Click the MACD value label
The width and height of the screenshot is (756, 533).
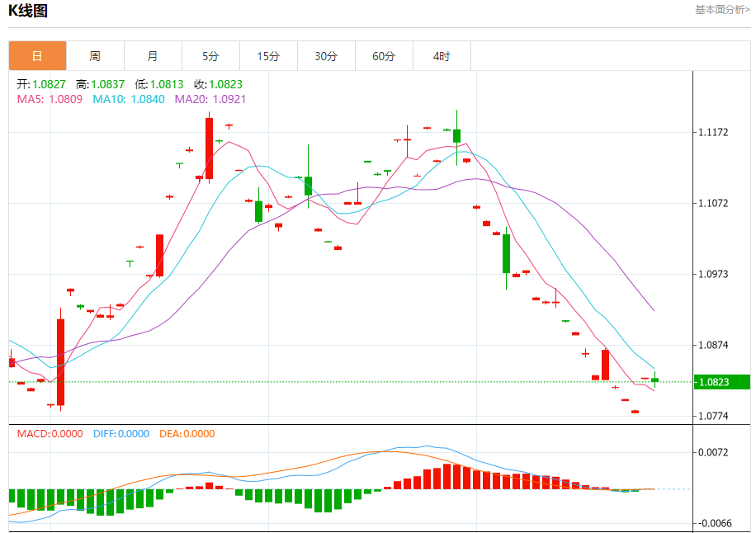pos(50,434)
